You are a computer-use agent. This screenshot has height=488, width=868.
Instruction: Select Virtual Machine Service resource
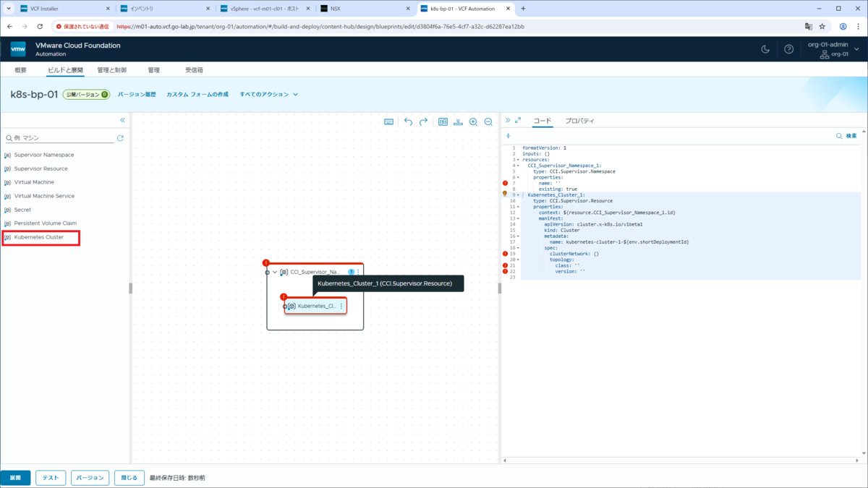[x=44, y=196]
